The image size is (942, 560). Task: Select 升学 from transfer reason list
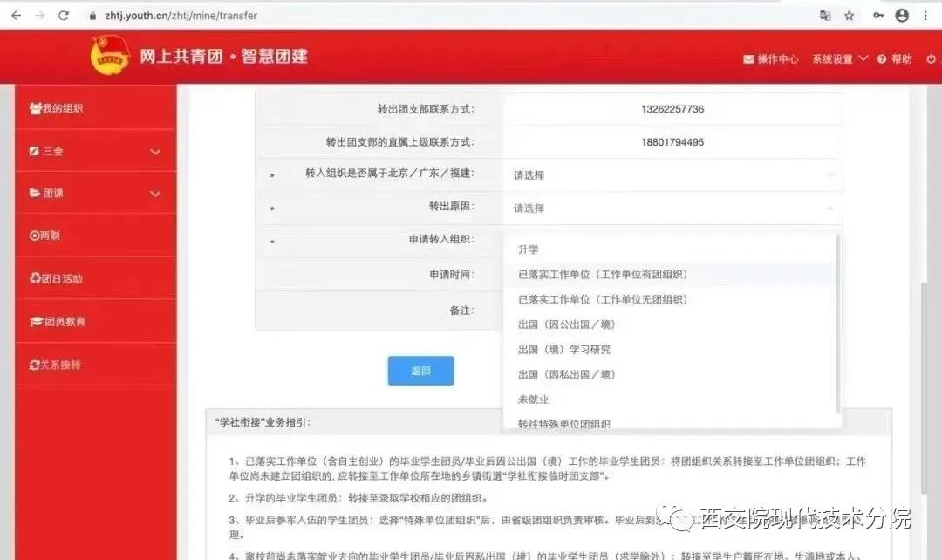click(x=529, y=249)
